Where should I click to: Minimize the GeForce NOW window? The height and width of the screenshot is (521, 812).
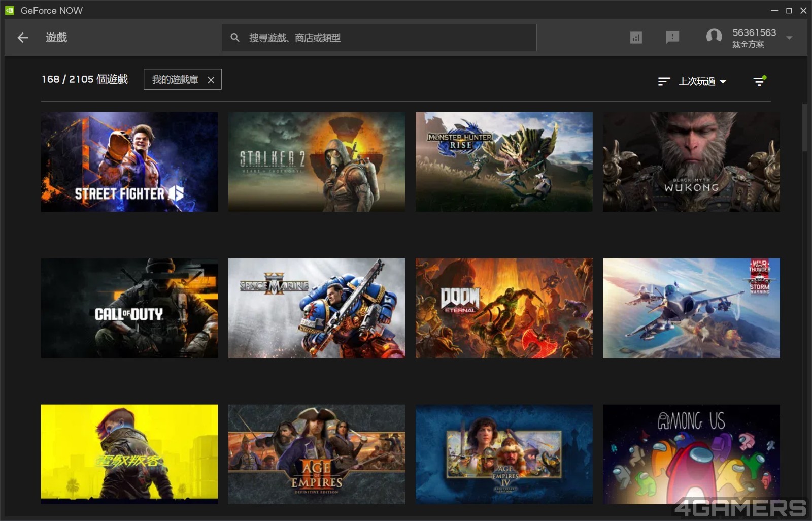[774, 10]
